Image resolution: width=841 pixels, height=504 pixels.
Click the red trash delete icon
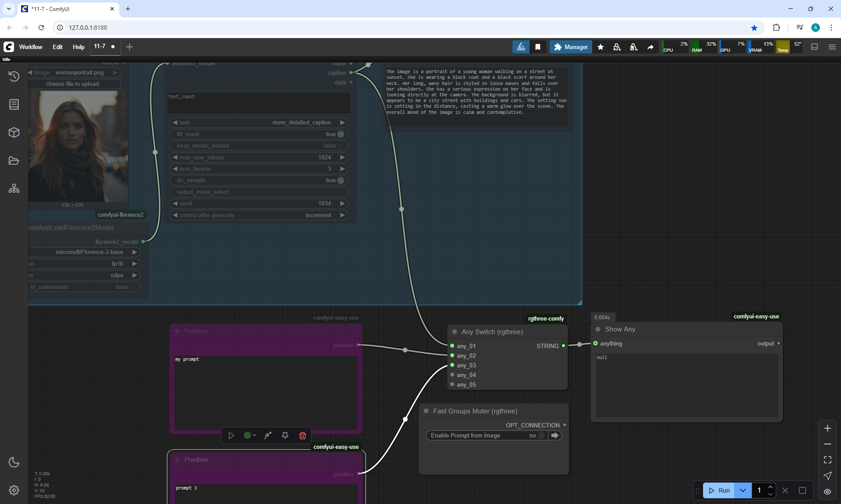point(302,435)
